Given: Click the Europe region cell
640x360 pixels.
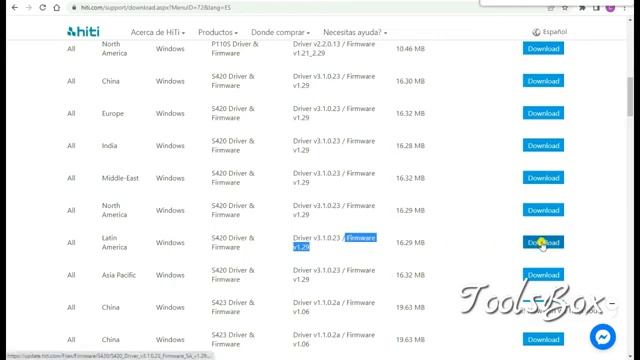Looking at the screenshot, I should point(113,113).
